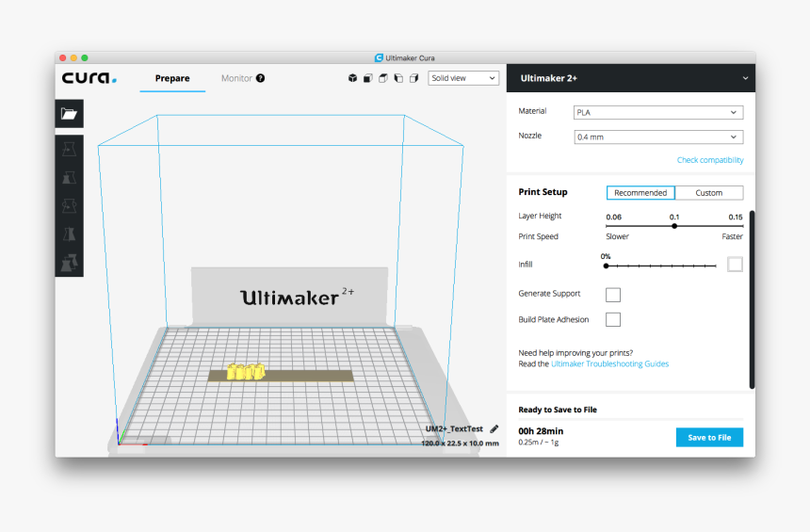Switch to front camera view icon
This screenshot has width=810, height=532.
pos(368,78)
